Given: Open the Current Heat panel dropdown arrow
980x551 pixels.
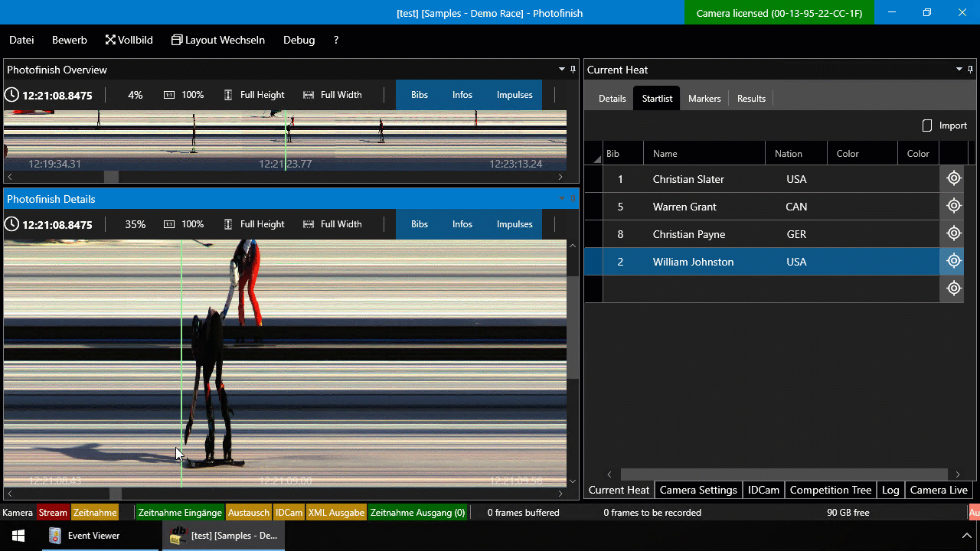Looking at the screenshot, I should point(959,70).
